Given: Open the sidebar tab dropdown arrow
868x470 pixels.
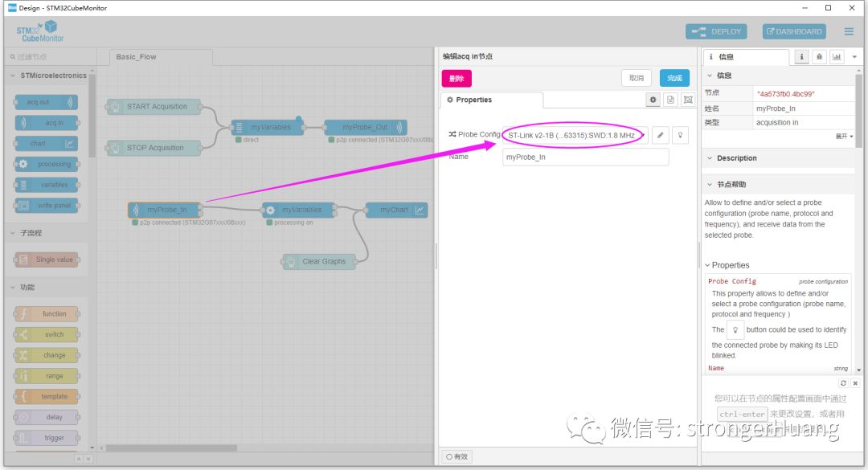Looking at the screenshot, I should tap(854, 57).
